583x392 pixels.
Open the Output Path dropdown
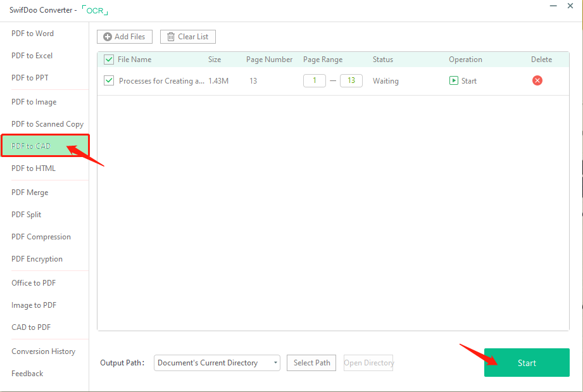tap(217, 363)
